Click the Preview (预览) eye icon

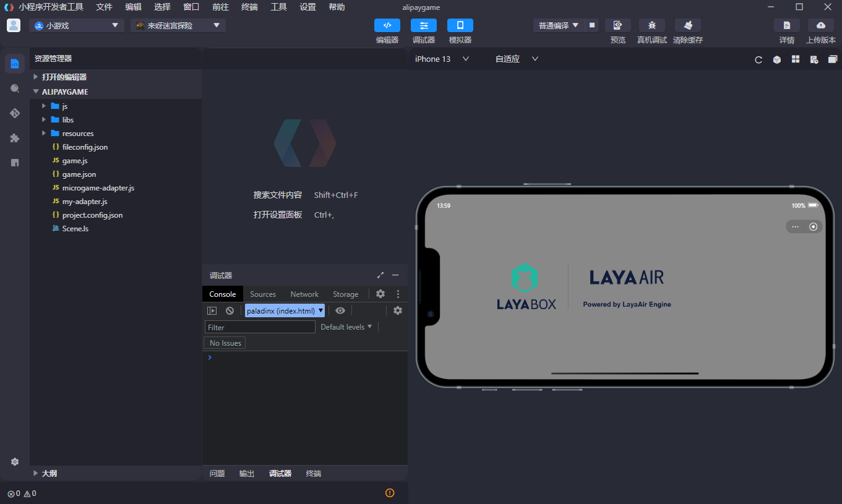click(617, 25)
